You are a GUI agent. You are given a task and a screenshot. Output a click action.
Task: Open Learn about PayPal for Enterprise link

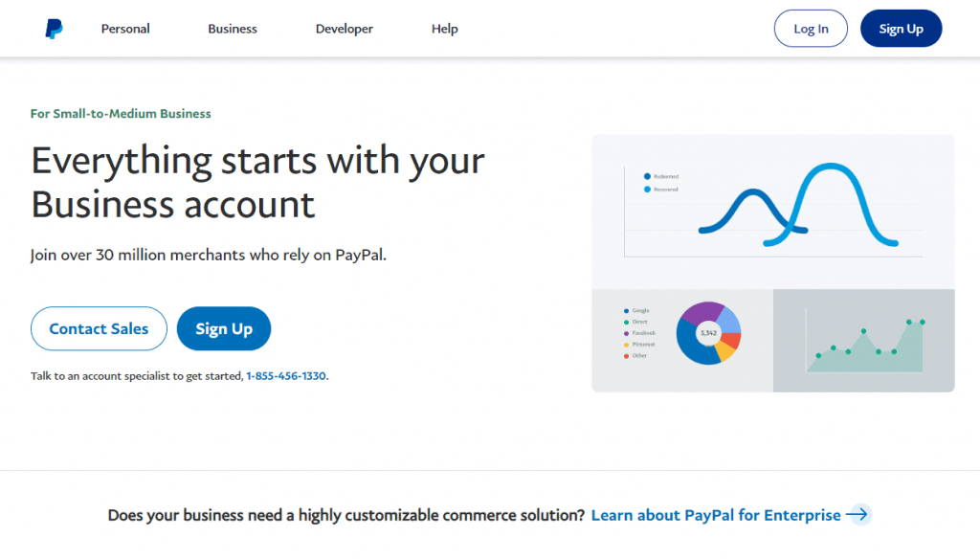[x=716, y=515]
